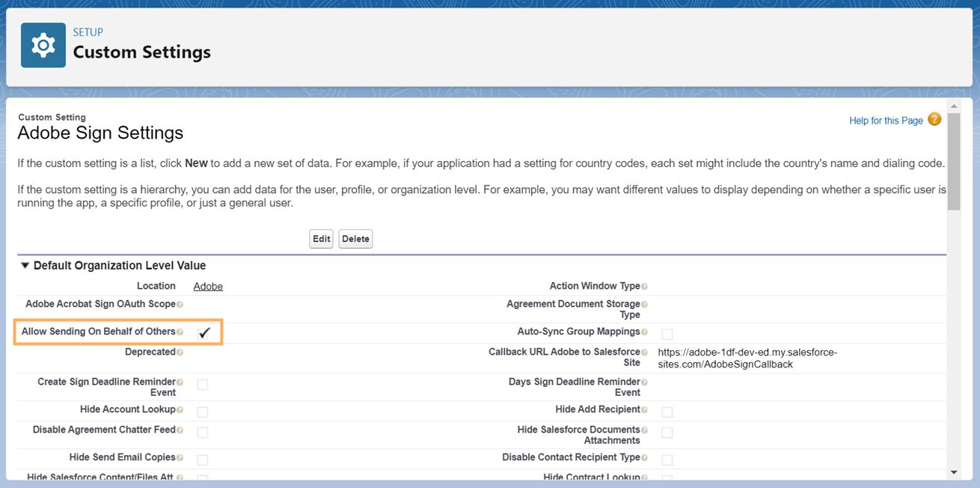The width and height of the screenshot is (980, 488).
Task: Click the Agreement Document Storage Type label
Action: [574, 310]
